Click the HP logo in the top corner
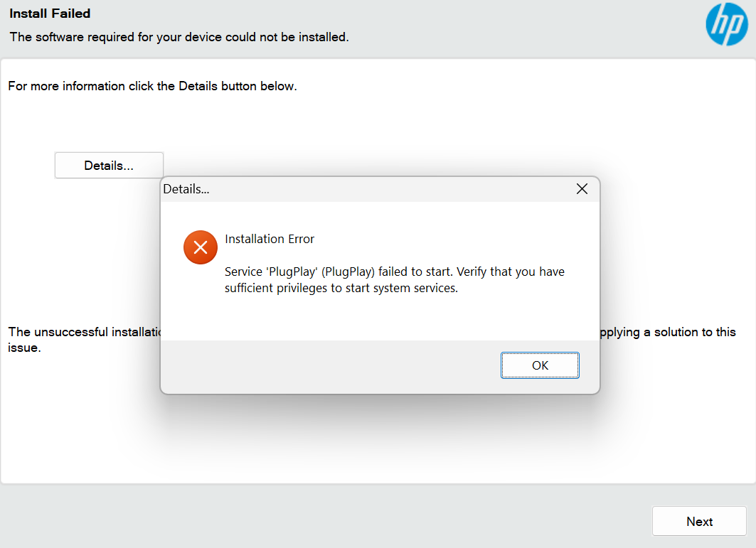This screenshot has width=756, height=548. [x=726, y=24]
